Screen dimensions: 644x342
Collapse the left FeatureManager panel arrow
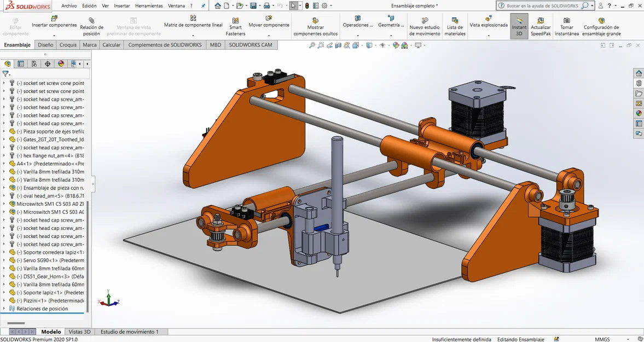(92, 185)
